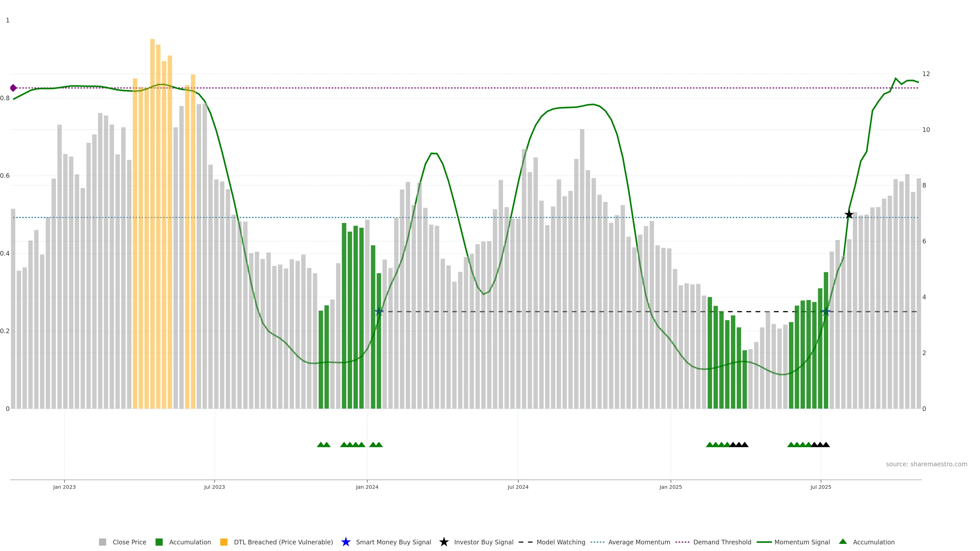Click the Jul 2023 axis label

tap(214, 487)
